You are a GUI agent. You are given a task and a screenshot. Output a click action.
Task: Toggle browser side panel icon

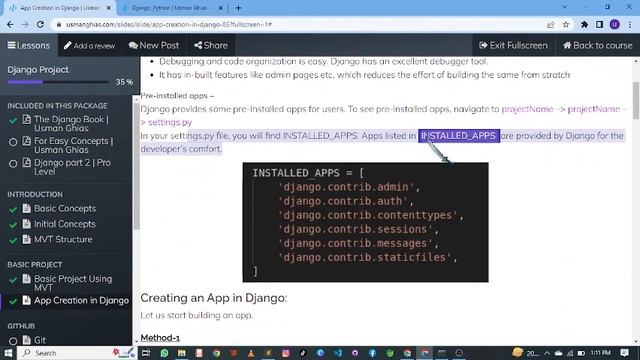[x=599, y=24]
